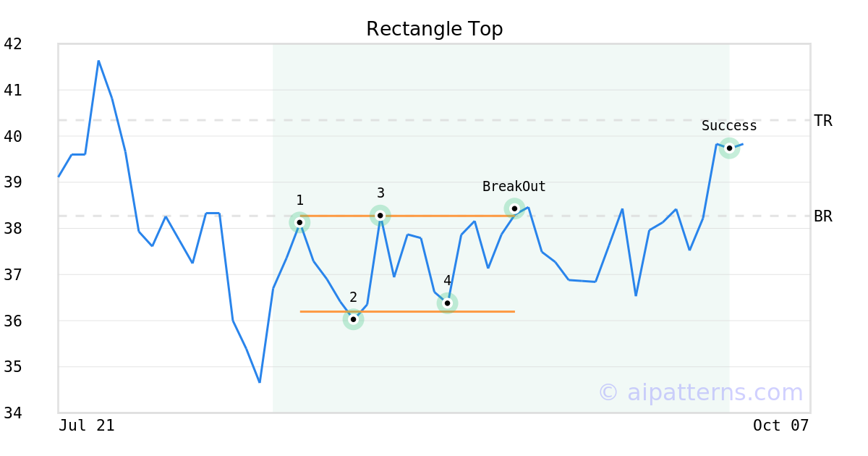Click the "Oct 07" date label
The width and height of the screenshot is (868, 456).
coord(780,426)
